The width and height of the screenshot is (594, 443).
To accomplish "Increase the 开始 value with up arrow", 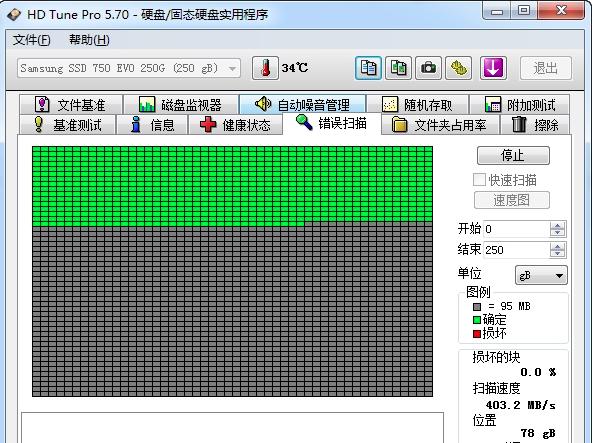I will [x=557, y=225].
